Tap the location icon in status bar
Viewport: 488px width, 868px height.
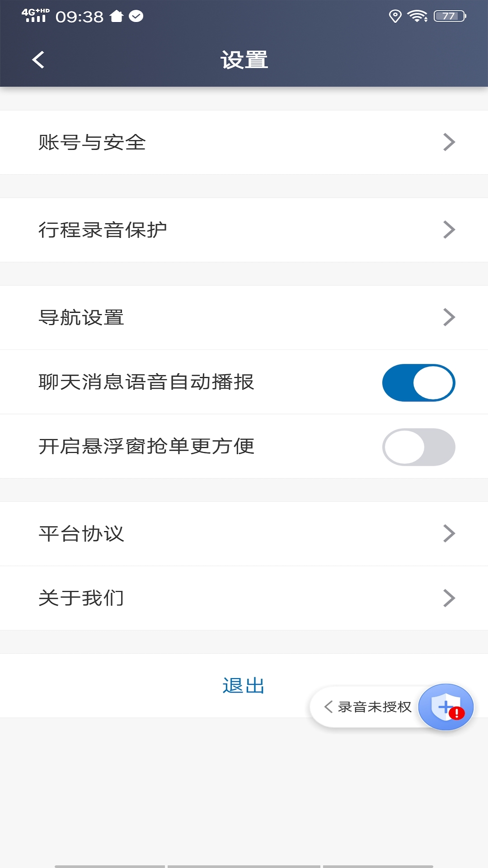pos(395,17)
